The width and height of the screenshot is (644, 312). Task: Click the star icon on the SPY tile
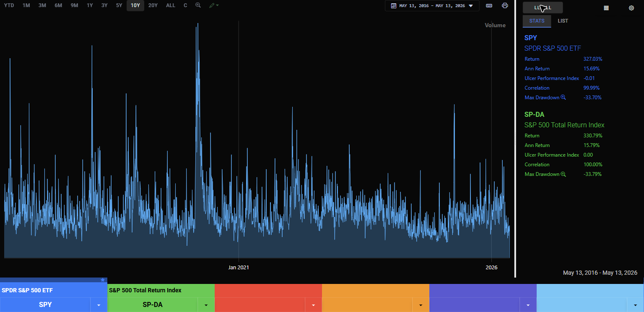[103, 280]
